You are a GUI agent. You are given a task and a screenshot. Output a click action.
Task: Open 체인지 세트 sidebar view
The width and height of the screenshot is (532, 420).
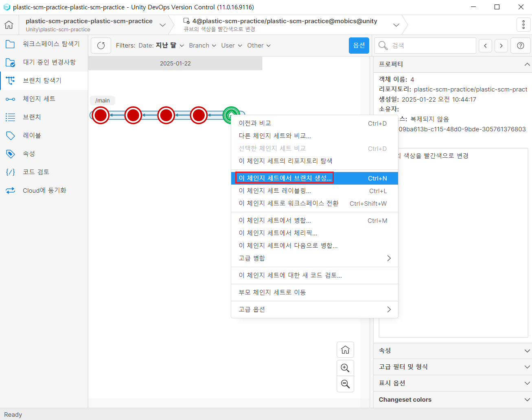(44, 99)
